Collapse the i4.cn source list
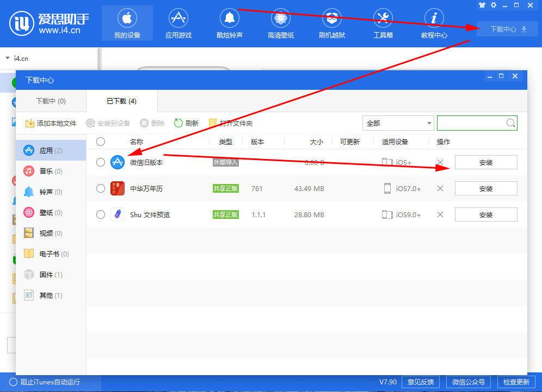 point(7,58)
